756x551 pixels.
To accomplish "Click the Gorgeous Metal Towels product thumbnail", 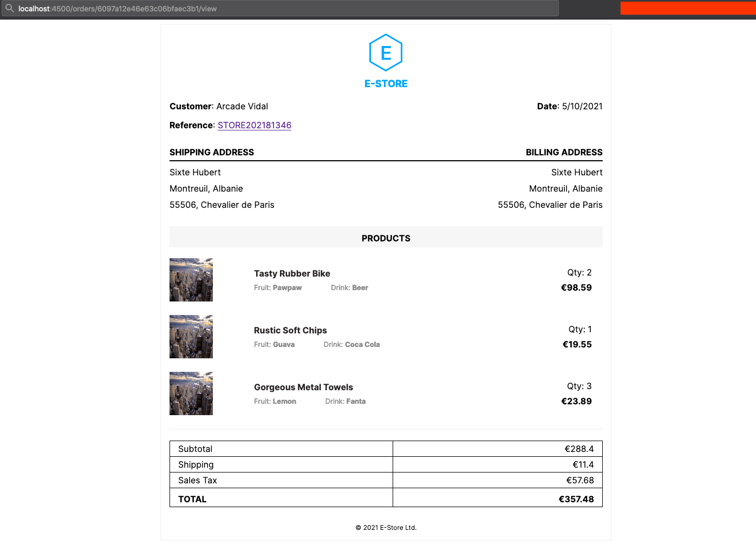I will pyautogui.click(x=191, y=393).
